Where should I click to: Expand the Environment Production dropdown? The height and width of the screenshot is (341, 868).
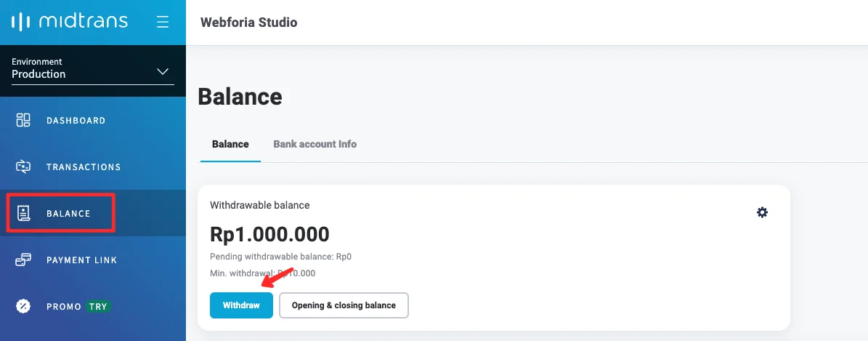163,71
